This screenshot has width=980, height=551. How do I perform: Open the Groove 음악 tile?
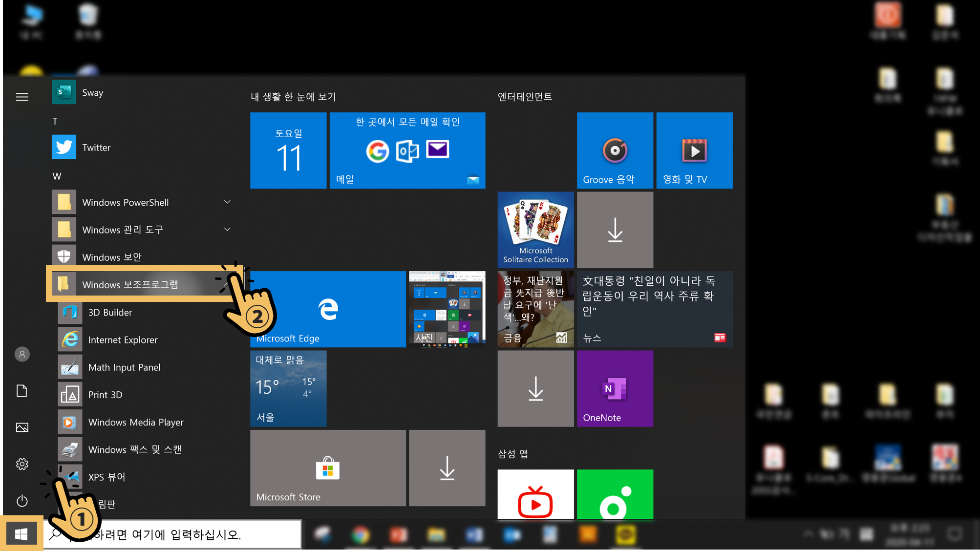pos(615,150)
